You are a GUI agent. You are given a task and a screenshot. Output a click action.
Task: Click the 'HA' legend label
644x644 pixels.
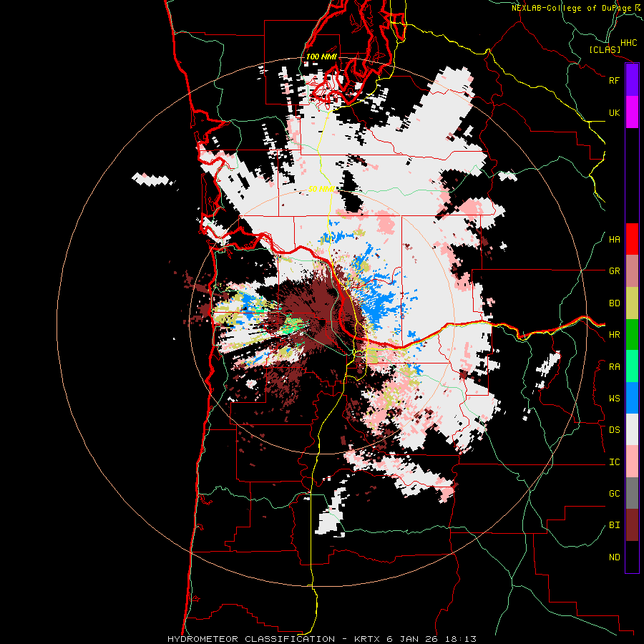tap(614, 240)
